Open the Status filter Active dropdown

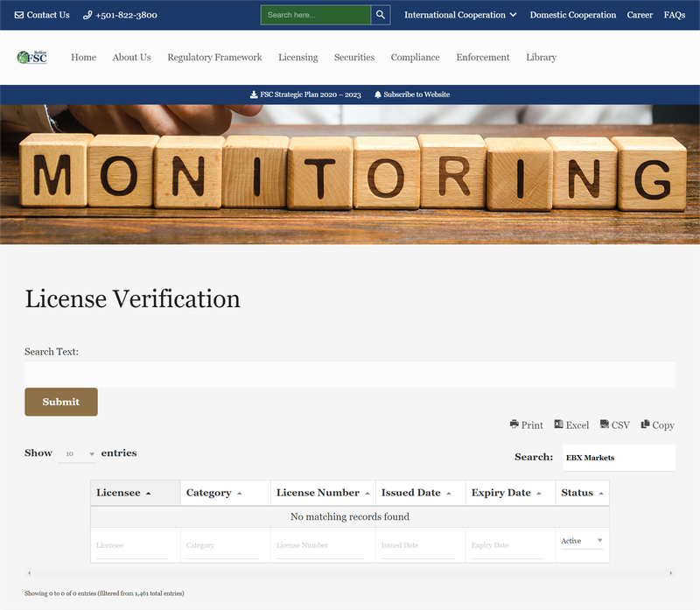point(582,542)
